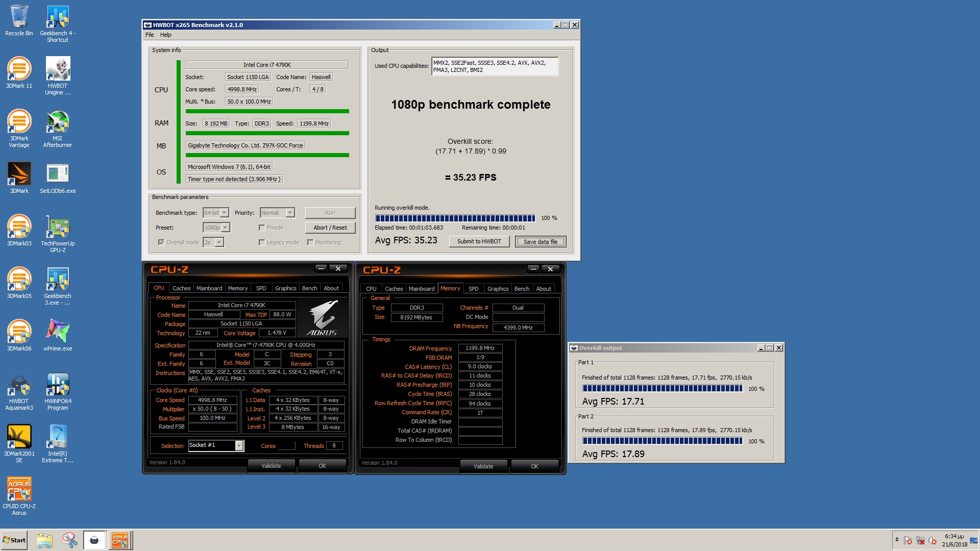
Task: Switch to CPU tab in right CPU-Z
Action: click(x=371, y=289)
